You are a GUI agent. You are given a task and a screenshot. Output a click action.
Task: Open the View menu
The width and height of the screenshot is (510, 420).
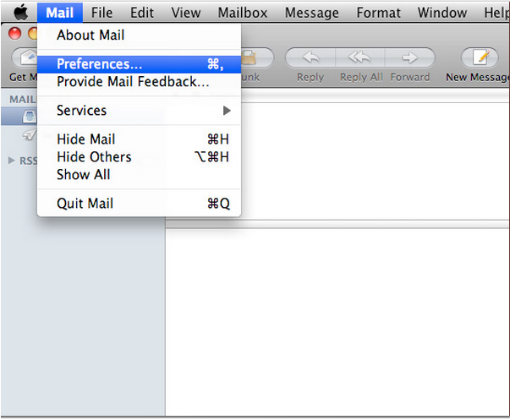186,13
